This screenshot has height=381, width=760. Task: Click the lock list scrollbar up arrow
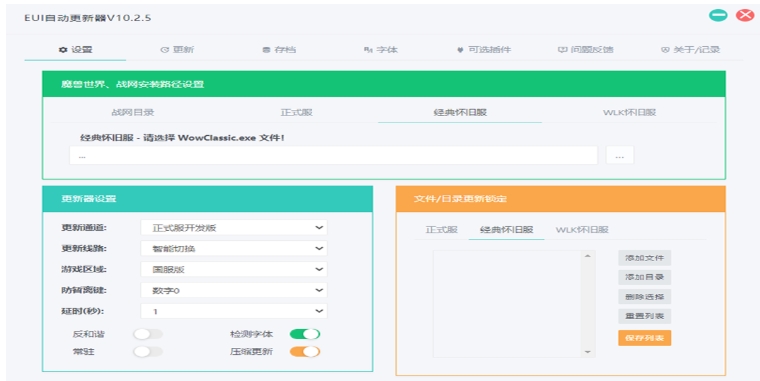point(587,256)
